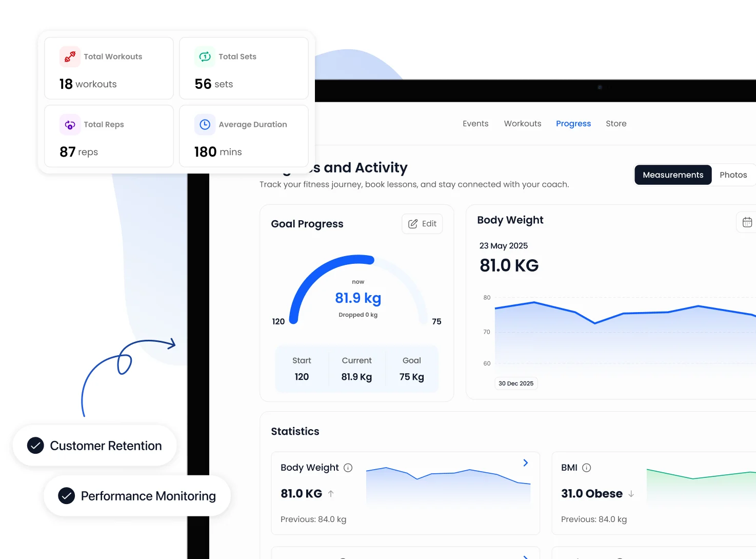This screenshot has height=559, width=756.
Task: Open the Body Weight calendar picker
Action: [747, 222]
